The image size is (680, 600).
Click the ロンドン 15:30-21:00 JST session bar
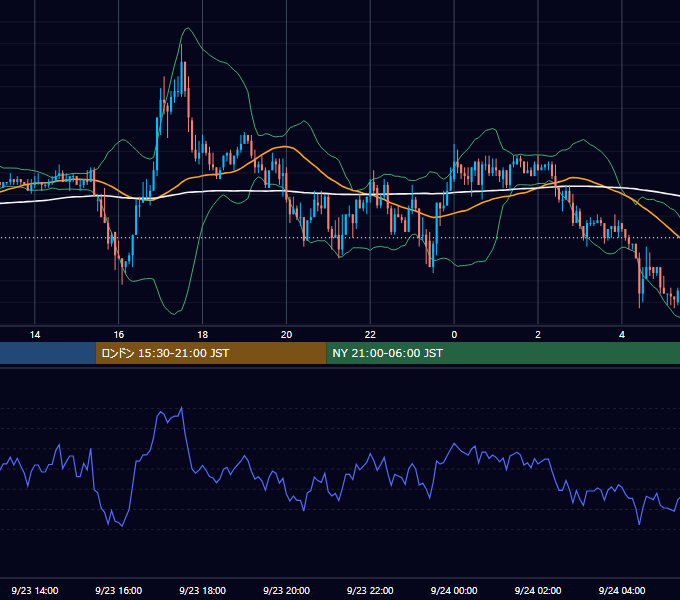211,353
